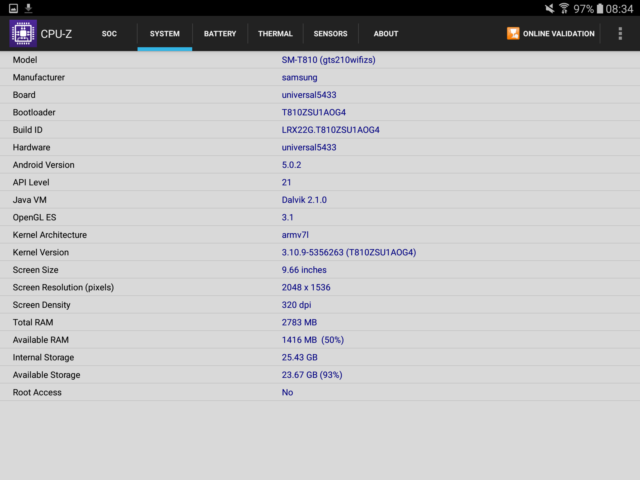Tap the Manufacturer row label
The image size is (640, 480).
39,78
